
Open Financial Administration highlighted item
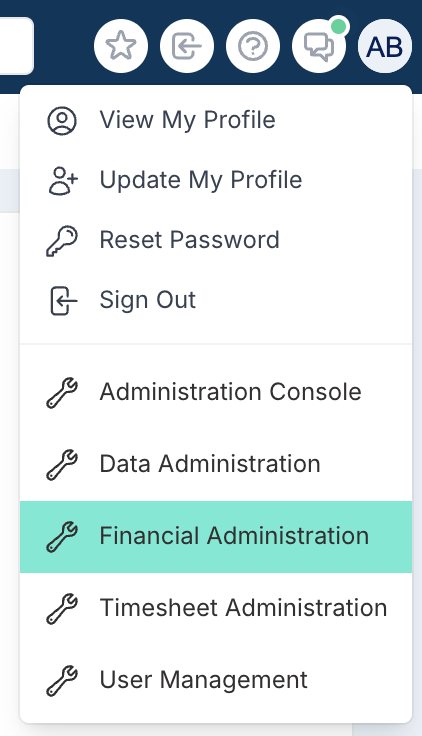click(x=216, y=537)
